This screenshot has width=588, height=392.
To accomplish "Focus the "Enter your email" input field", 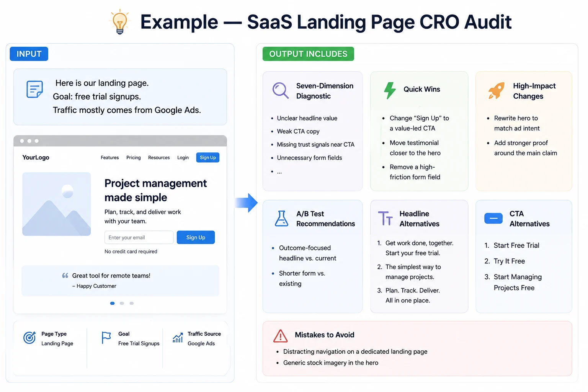I will point(139,237).
